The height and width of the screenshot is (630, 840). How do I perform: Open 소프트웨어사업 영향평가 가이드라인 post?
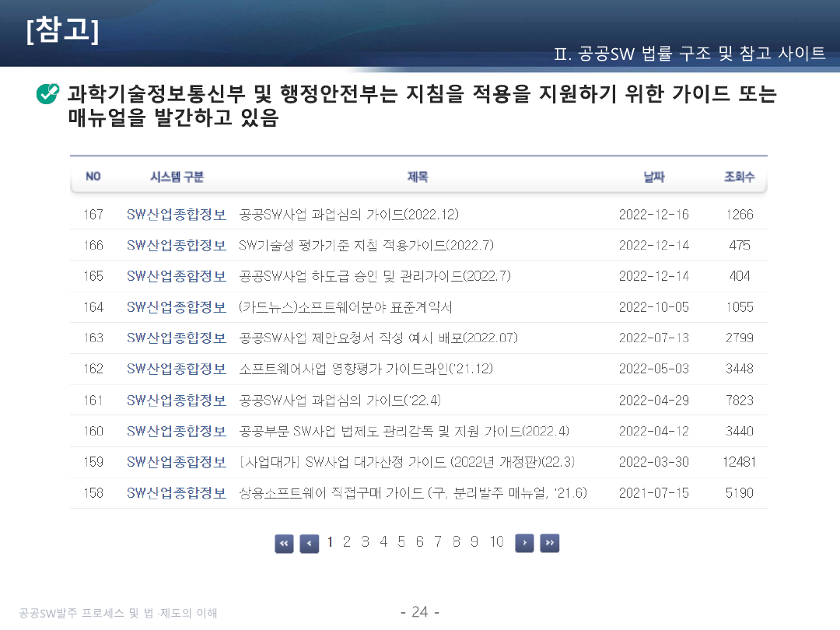coord(366,369)
